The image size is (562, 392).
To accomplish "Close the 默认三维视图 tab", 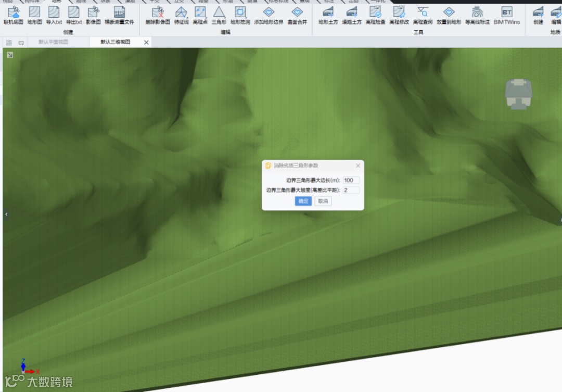I will click(146, 42).
